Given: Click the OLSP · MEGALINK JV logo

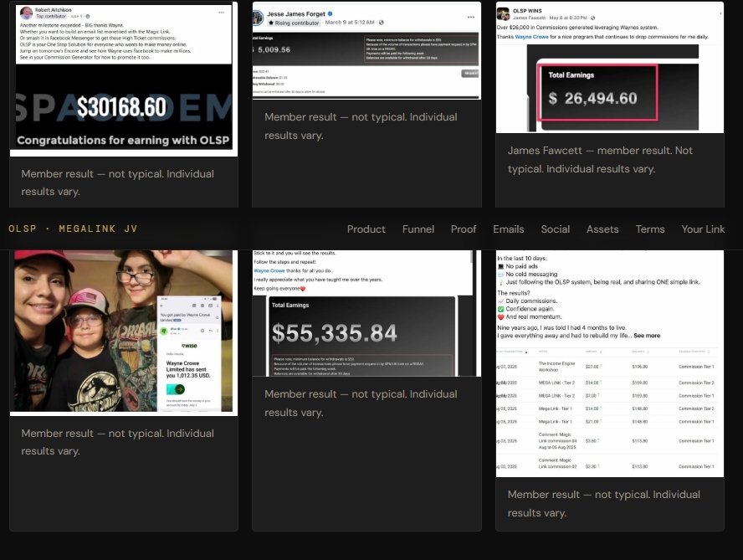Looking at the screenshot, I should [74, 229].
